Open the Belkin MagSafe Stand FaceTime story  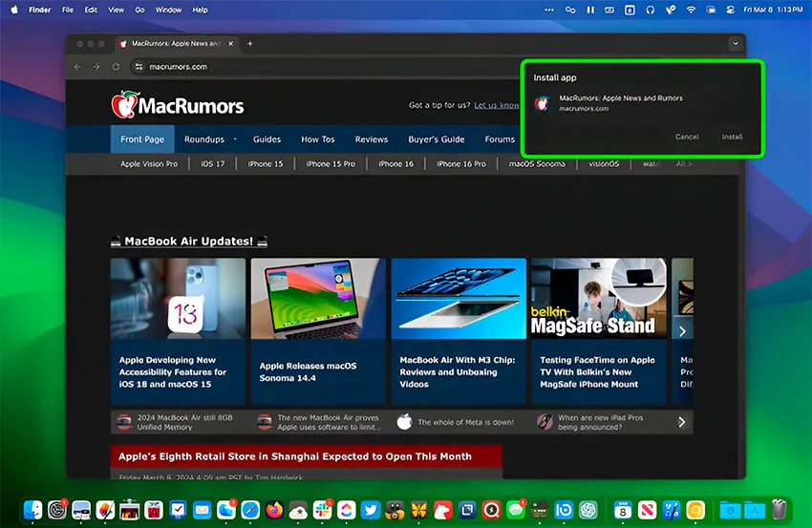click(x=599, y=330)
